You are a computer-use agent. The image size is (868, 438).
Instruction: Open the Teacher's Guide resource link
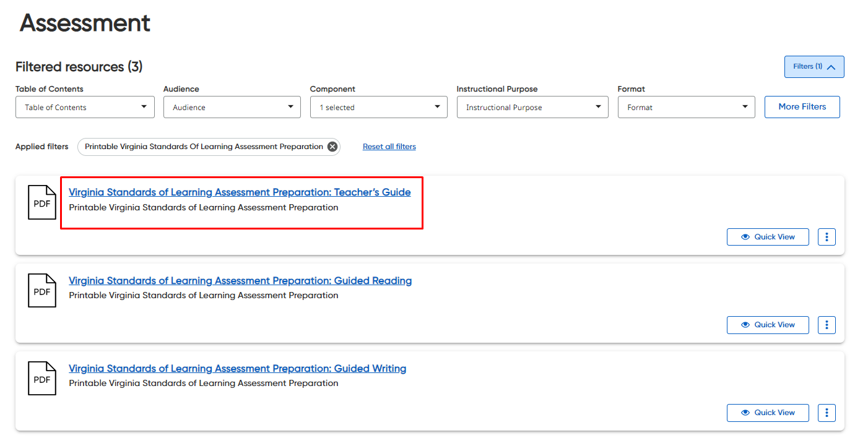[x=239, y=192]
